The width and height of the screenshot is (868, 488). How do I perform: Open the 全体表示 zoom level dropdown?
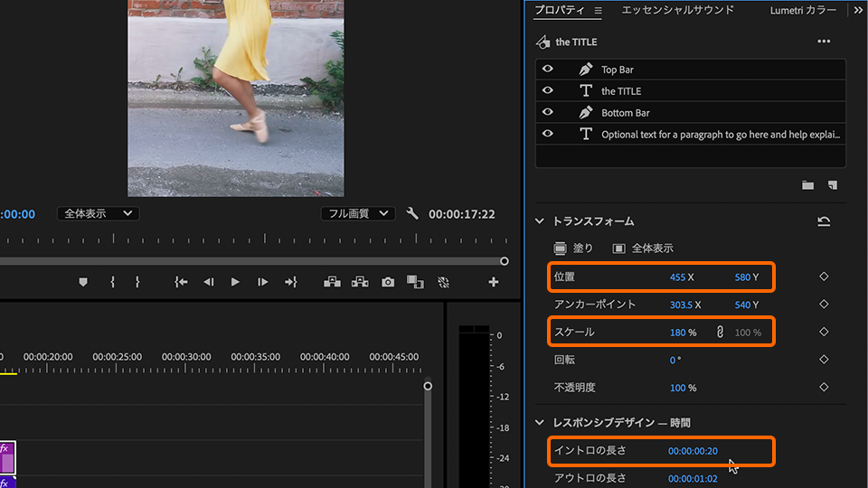pos(97,213)
